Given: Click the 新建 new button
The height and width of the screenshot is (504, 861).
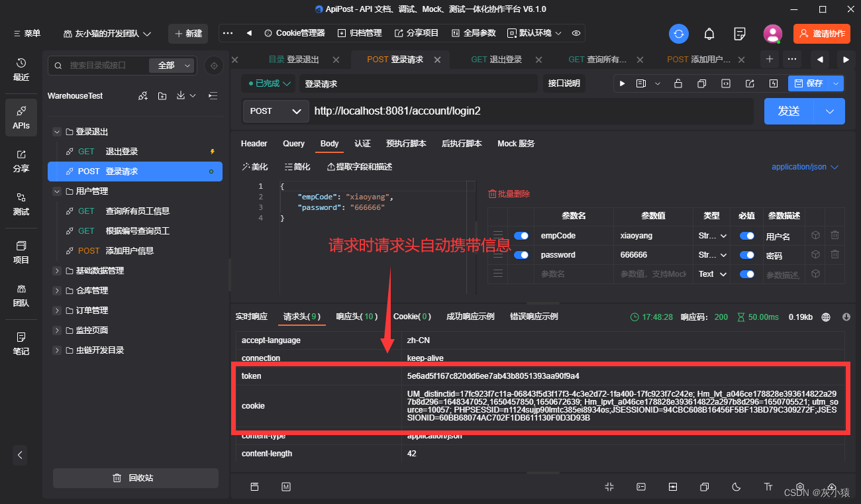Looking at the screenshot, I should tap(188, 33).
